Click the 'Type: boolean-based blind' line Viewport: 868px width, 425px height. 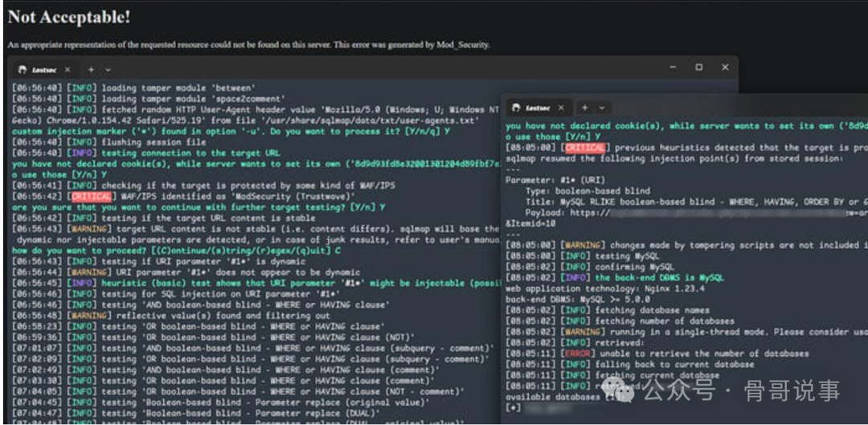click(588, 191)
